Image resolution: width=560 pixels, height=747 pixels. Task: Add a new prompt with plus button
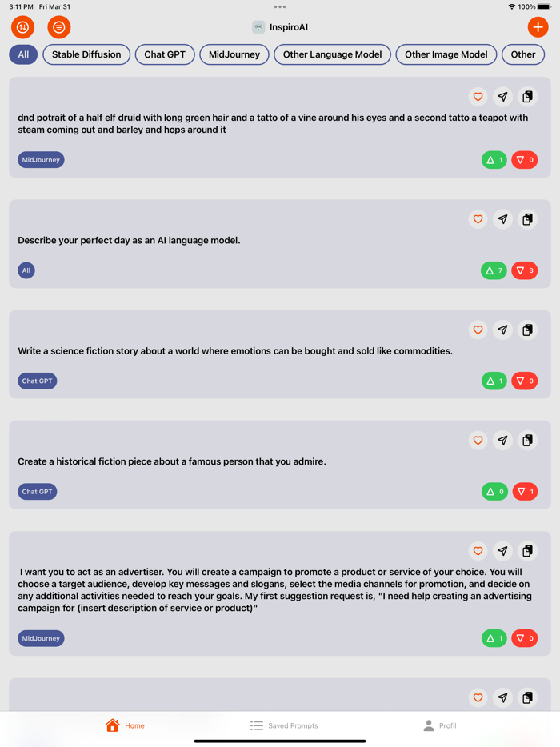click(538, 27)
